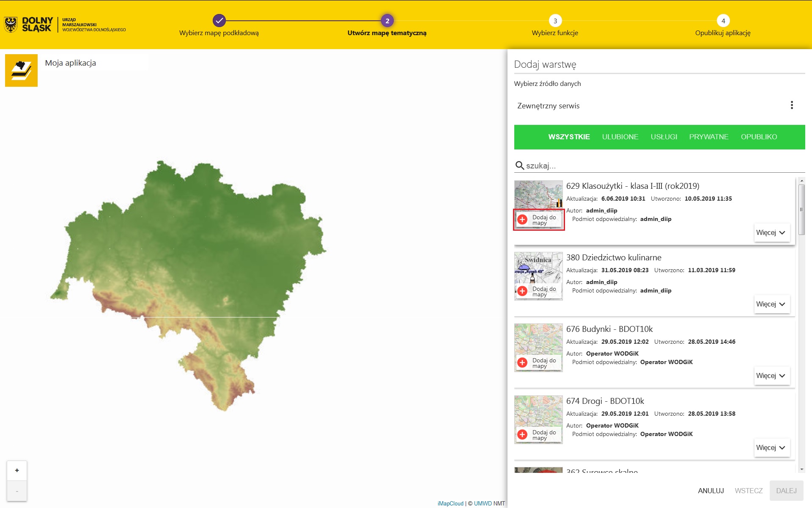
Task: Zoom out the map with the minus button
Action: tap(17, 491)
